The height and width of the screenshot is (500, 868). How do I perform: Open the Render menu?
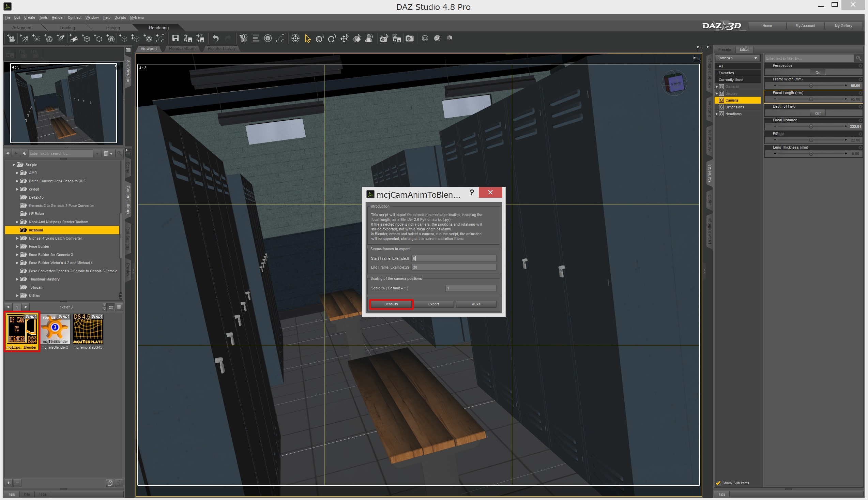pyautogui.click(x=57, y=17)
